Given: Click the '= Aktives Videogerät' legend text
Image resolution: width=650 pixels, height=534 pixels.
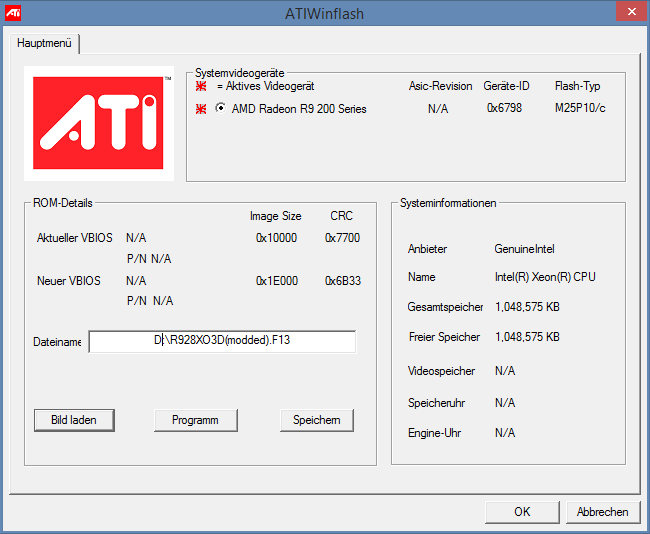Looking at the screenshot, I should coord(265,86).
